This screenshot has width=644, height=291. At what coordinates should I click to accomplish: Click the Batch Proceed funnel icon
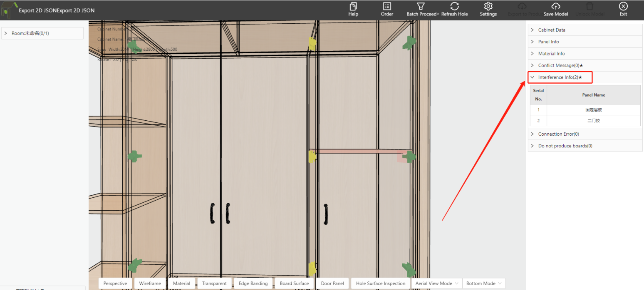(x=421, y=7)
